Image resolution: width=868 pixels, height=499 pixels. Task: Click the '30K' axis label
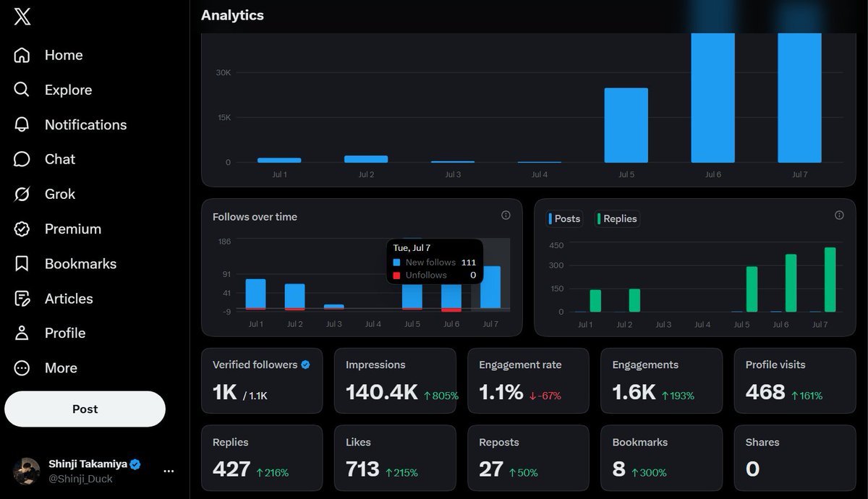click(223, 72)
